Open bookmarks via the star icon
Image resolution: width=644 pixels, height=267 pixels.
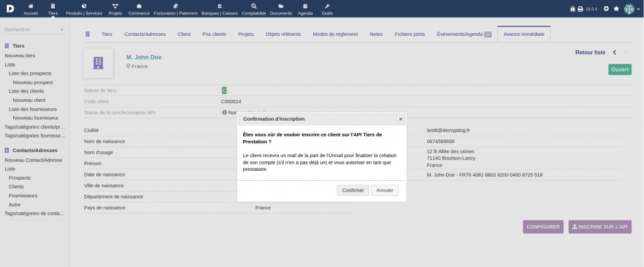[616, 9]
